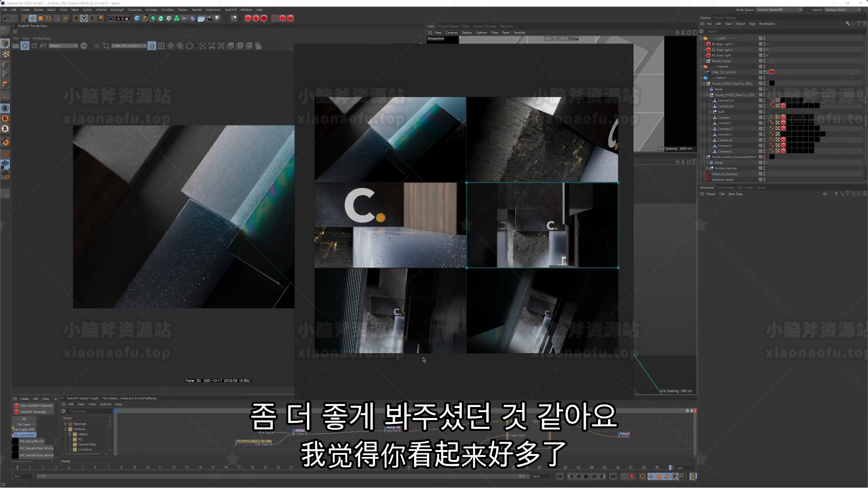The width and height of the screenshot is (868, 488).
Task: Click New Redshift Material button
Action: pyautogui.click(x=36, y=406)
